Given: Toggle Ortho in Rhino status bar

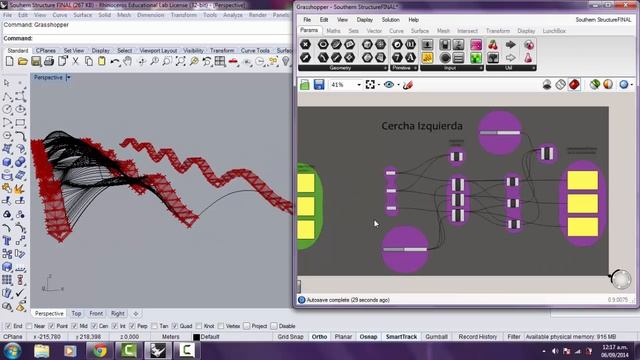Looking at the screenshot, I should pos(319,337).
